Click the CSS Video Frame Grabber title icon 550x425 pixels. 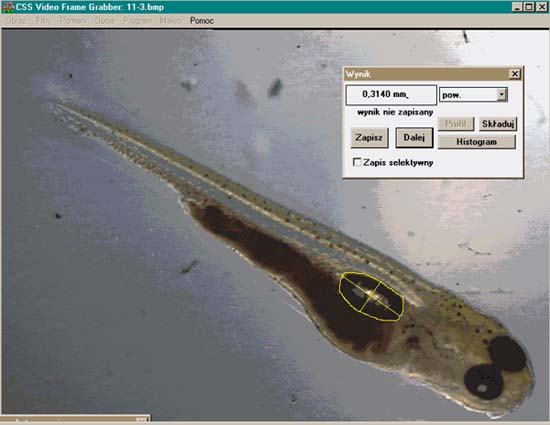point(8,7)
